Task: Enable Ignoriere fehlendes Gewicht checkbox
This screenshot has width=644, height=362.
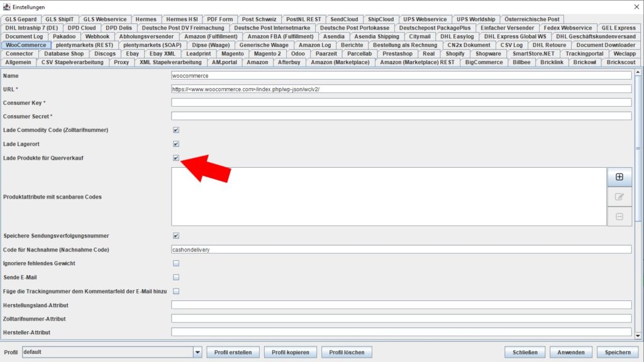Action: point(176,263)
